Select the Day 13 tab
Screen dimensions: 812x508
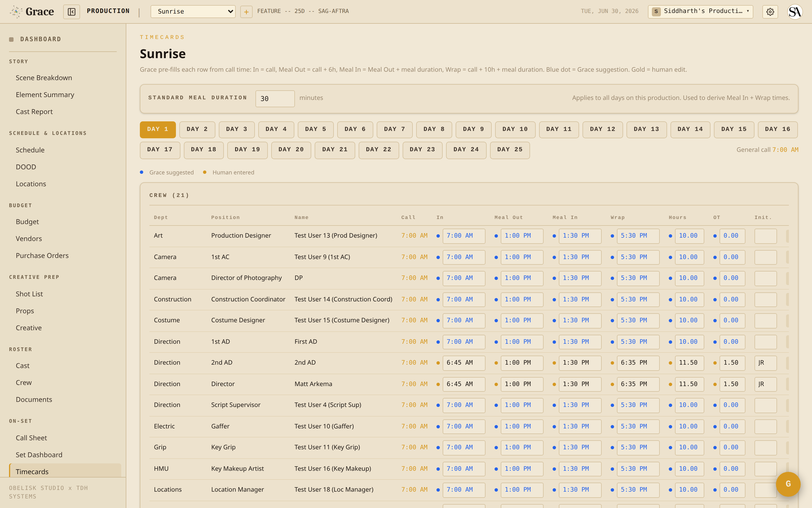646,130
